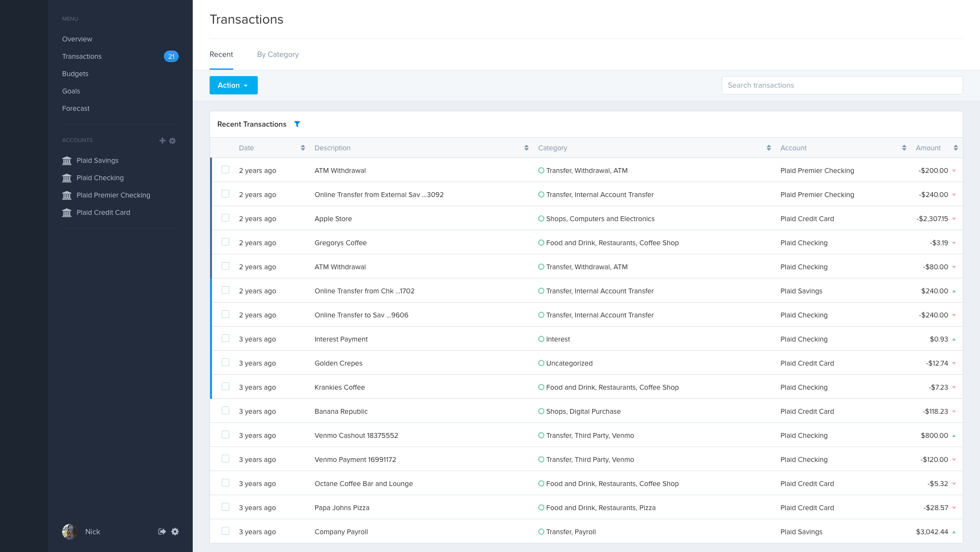Switch to the By Category tab

pos(278,54)
